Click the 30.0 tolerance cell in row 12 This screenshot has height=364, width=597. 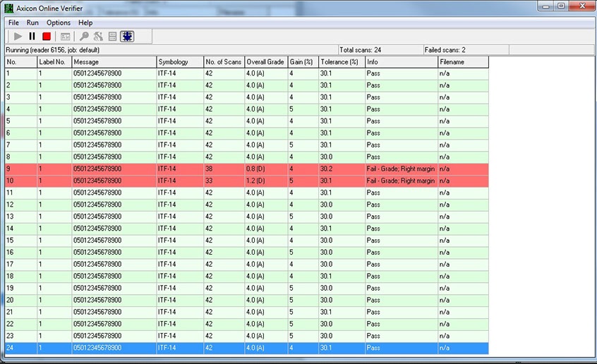point(342,205)
